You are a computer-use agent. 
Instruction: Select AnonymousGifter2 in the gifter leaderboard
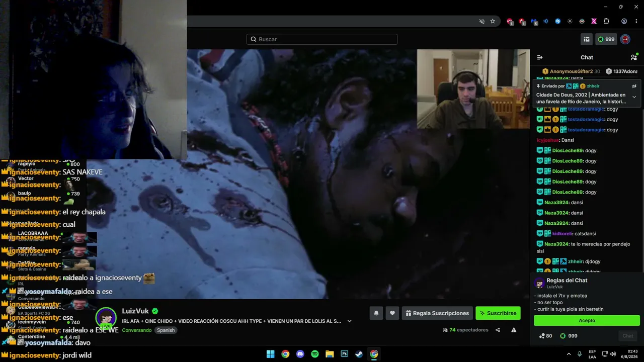tap(571, 71)
